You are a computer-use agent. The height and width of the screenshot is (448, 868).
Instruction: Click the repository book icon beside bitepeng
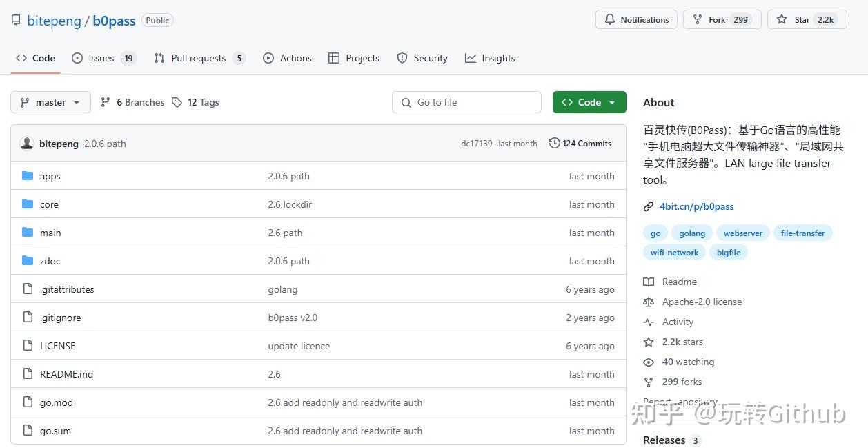(16, 21)
